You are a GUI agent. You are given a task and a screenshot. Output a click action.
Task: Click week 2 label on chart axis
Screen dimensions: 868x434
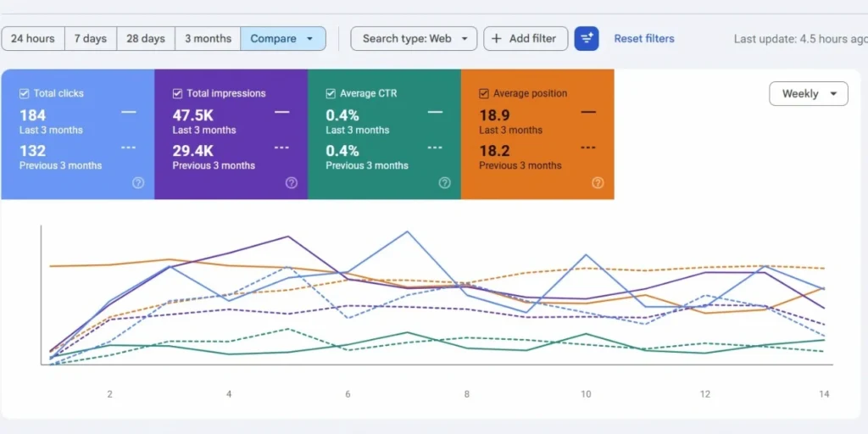pyautogui.click(x=109, y=394)
